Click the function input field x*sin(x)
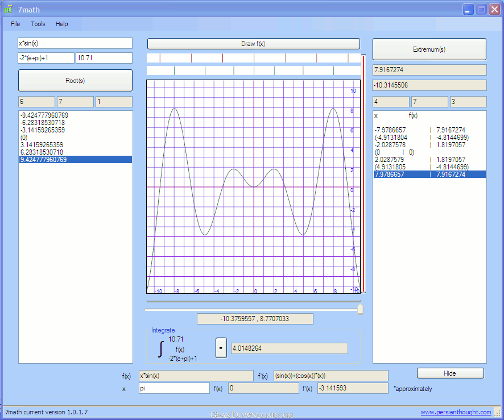504x420 pixels. (x=75, y=43)
